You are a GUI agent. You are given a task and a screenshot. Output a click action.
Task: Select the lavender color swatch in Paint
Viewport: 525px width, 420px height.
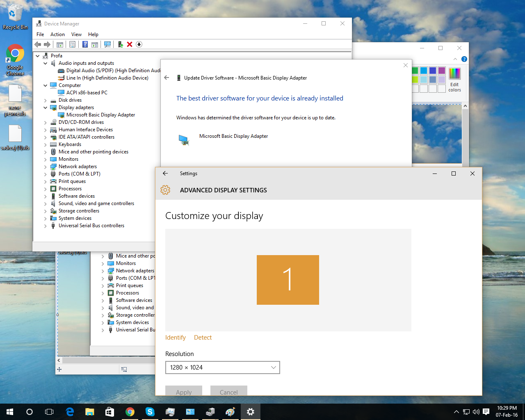click(x=442, y=80)
